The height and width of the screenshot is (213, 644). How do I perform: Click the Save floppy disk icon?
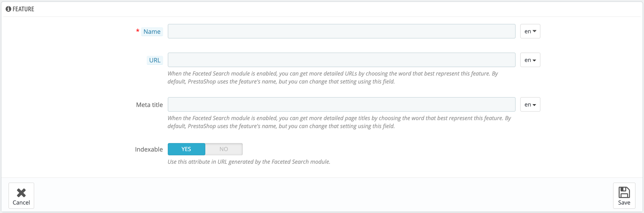(x=624, y=193)
